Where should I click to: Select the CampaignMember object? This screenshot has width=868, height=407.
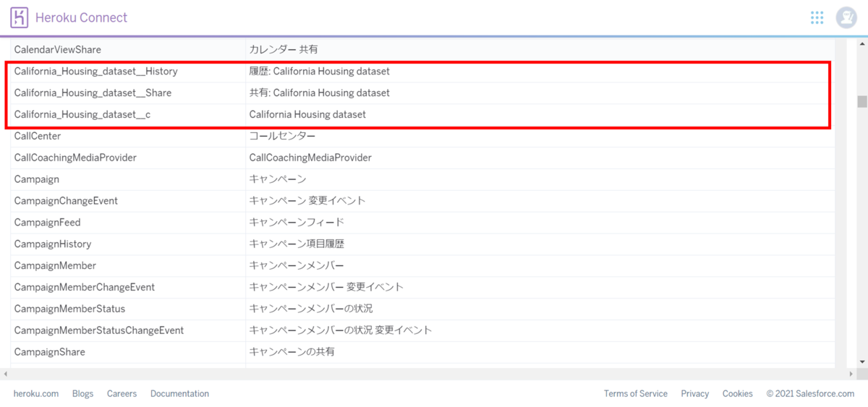tap(55, 266)
